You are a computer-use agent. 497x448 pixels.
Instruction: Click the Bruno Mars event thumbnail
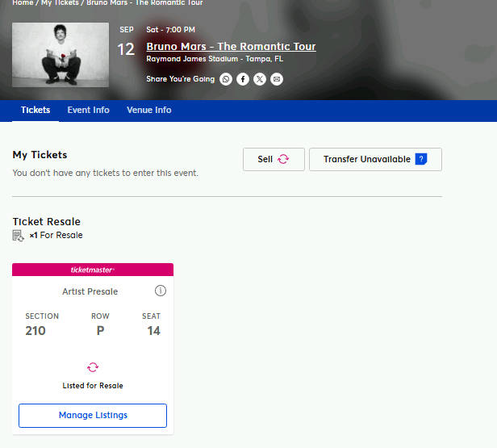click(x=61, y=55)
